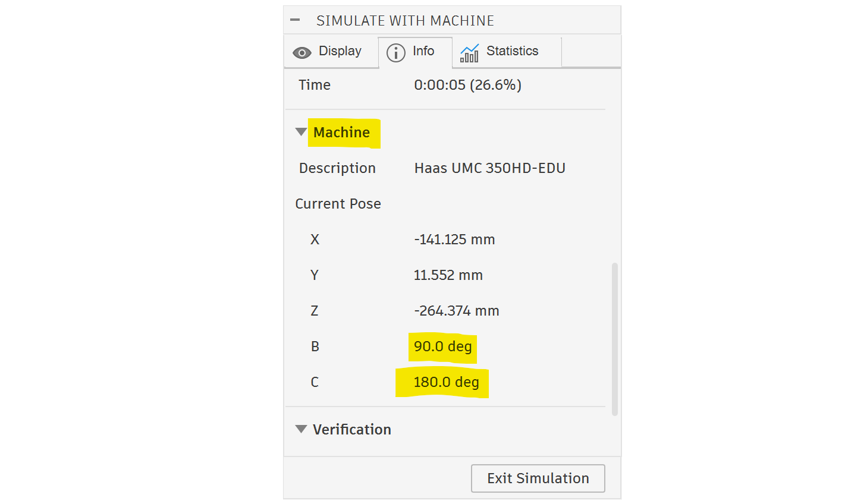Screen dimensions: 867x504
Task: Click the Info tab circle icon
Action: (x=396, y=53)
